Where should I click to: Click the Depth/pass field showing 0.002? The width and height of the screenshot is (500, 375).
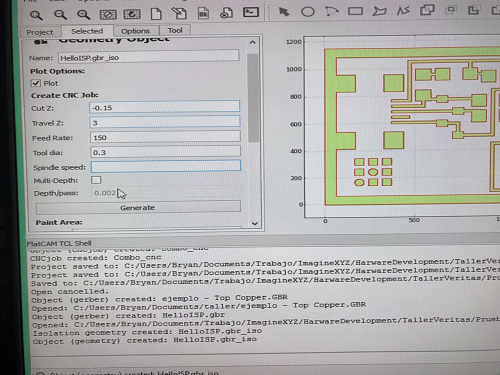click(166, 193)
